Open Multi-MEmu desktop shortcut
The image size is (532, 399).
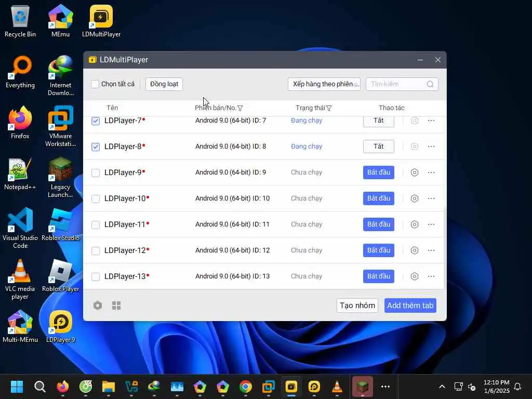tap(20, 326)
